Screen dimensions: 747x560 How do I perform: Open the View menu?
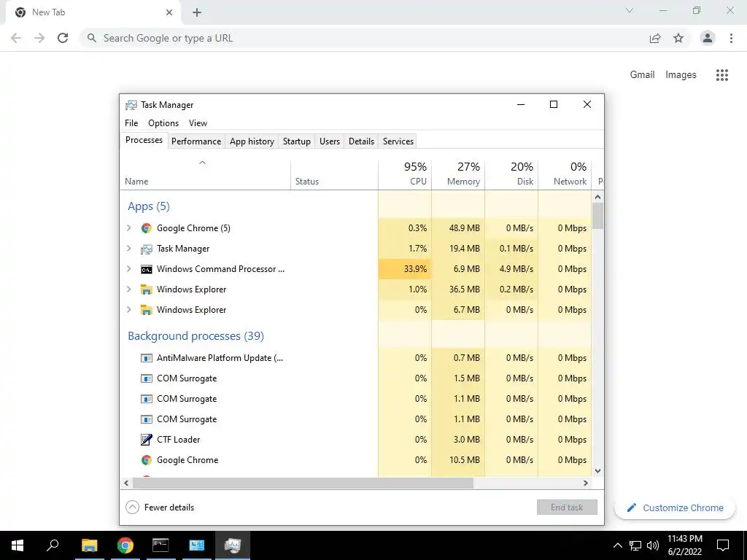198,122
